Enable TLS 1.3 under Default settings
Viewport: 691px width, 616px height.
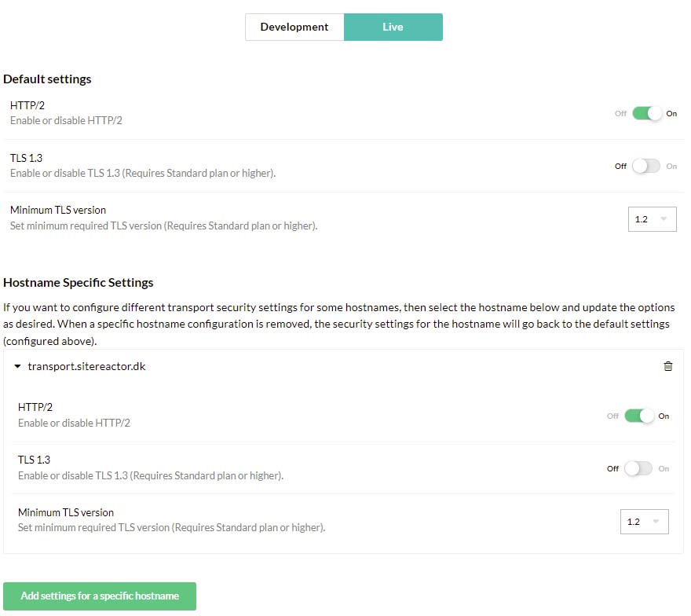pos(645,166)
